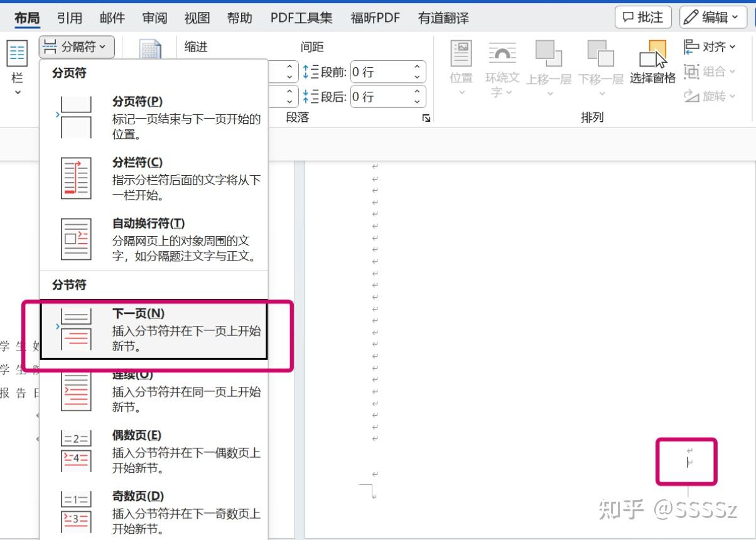Image resolution: width=756 pixels, height=540 pixels.
Task: Click the 排列 arrange group label
Action: click(591, 117)
